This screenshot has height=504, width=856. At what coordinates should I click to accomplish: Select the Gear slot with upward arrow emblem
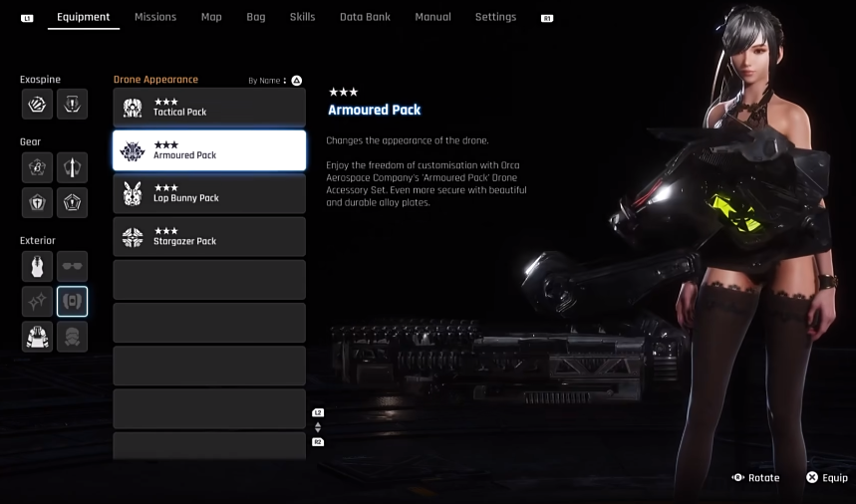72,167
